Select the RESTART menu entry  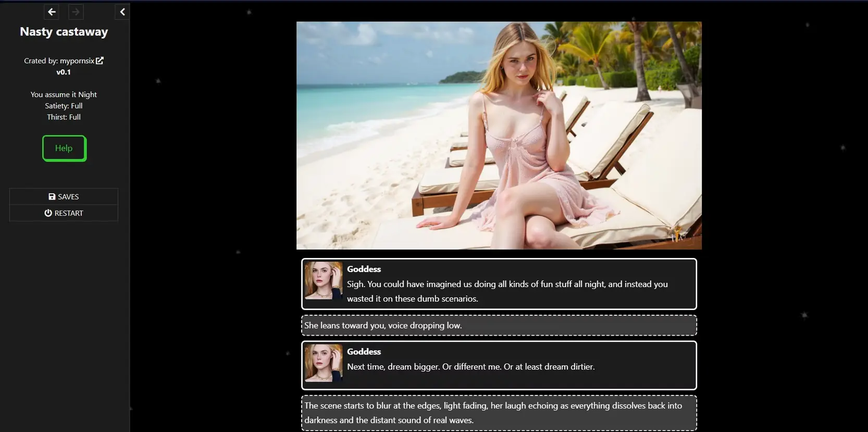click(64, 213)
